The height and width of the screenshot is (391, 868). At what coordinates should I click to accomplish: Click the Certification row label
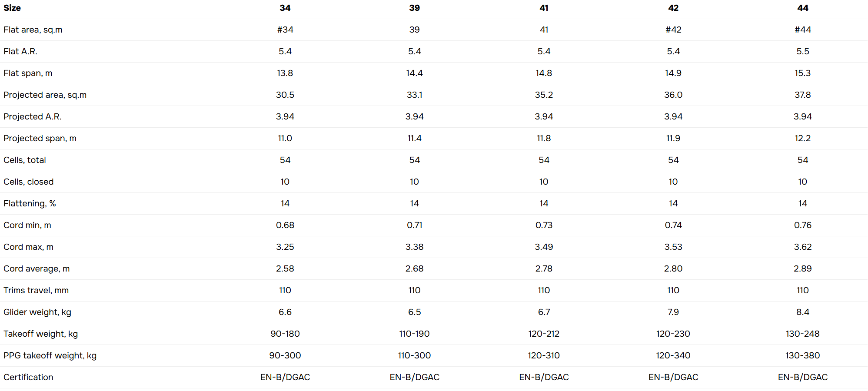[29, 377]
